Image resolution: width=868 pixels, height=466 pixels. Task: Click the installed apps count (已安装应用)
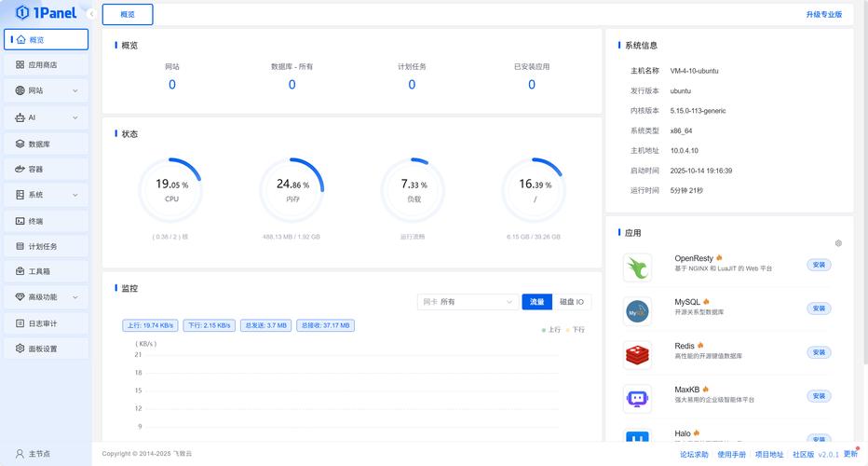(x=532, y=85)
